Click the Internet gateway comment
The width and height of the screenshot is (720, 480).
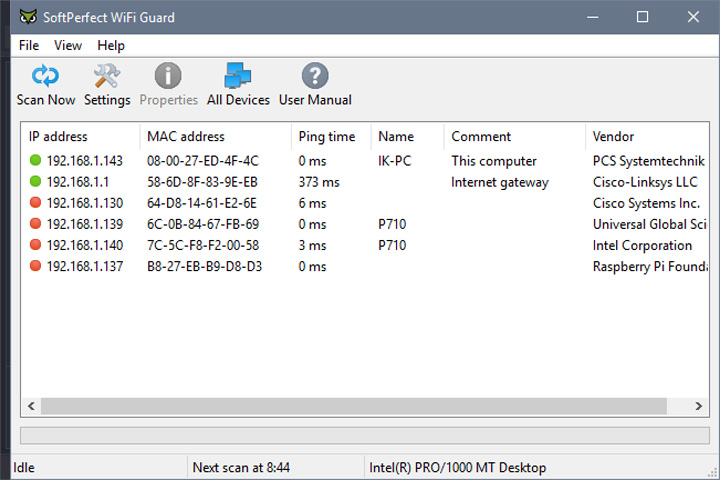point(500,182)
